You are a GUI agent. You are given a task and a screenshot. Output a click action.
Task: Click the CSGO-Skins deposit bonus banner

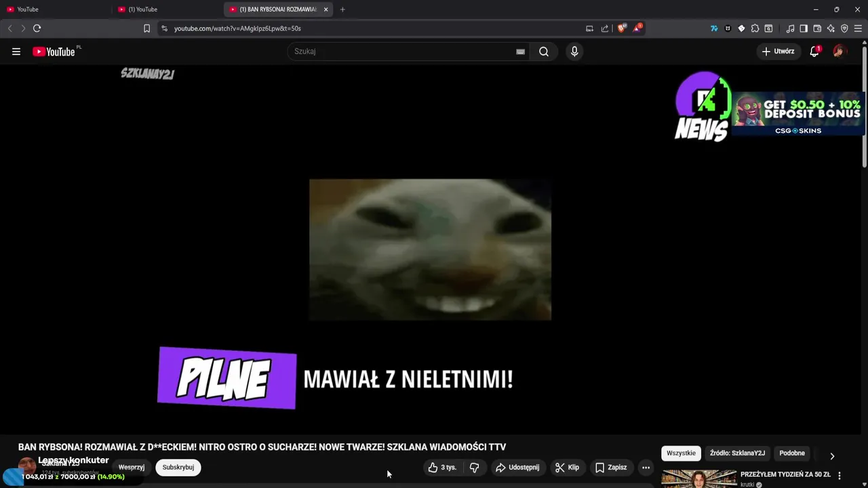[798, 113]
